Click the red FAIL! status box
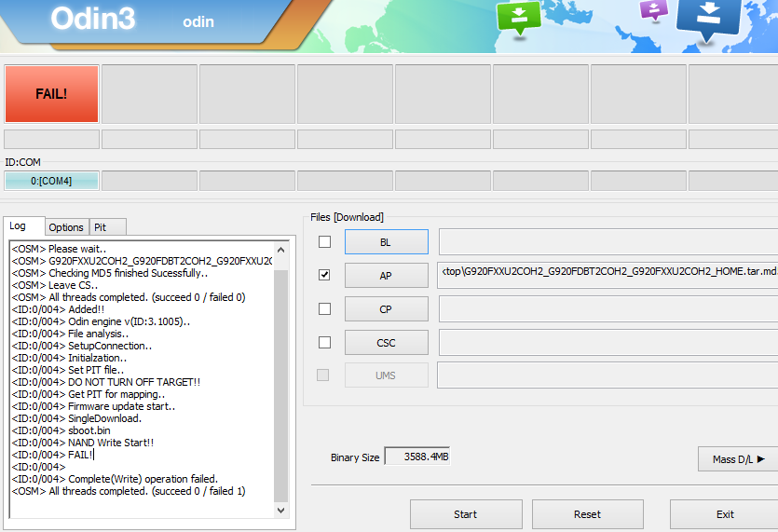 pos(51,94)
